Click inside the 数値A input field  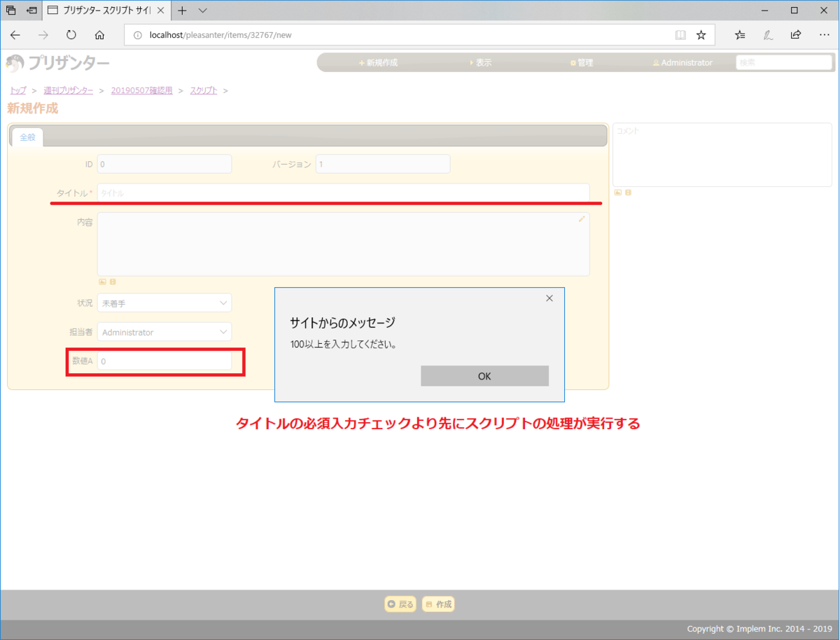pos(164,360)
